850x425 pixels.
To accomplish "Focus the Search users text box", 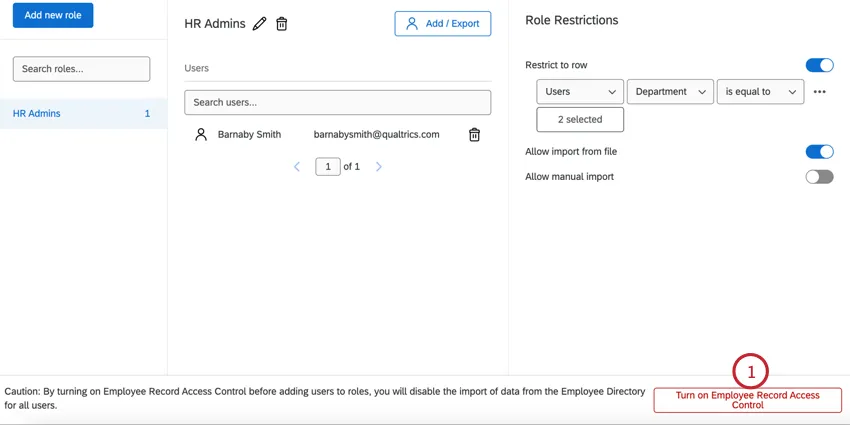I will [337, 102].
